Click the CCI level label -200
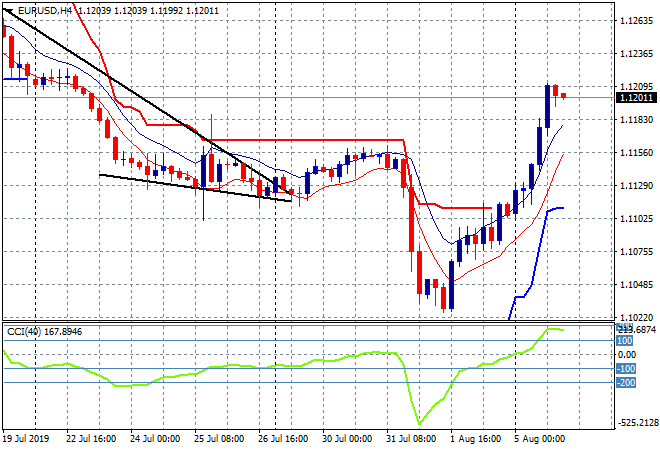This screenshot has width=660, height=450. click(626, 383)
